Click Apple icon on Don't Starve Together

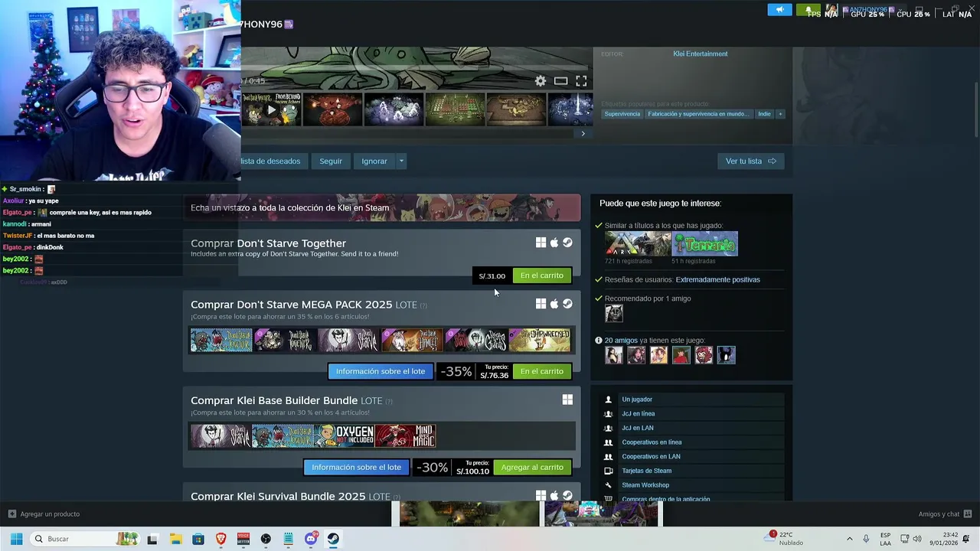coord(554,243)
